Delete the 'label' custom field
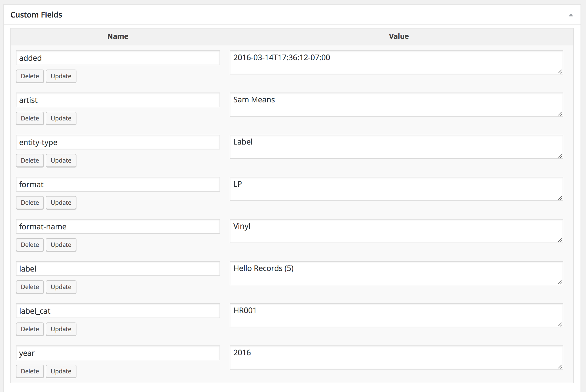This screenshot has width=586, height=392. click(30, 287)
